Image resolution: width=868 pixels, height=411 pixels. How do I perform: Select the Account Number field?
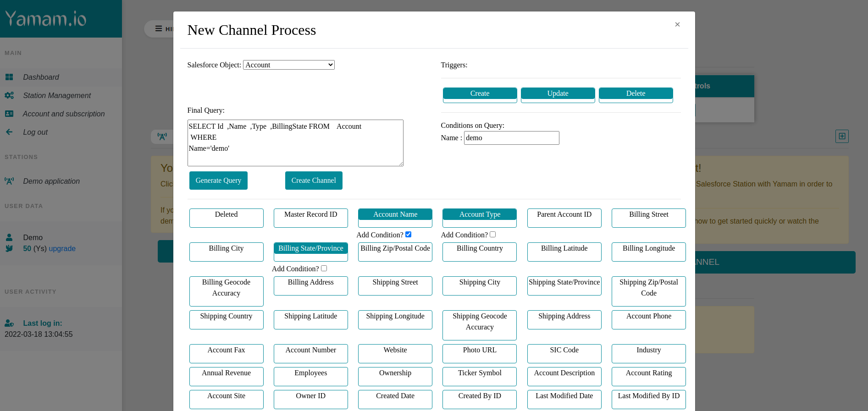[311, 353]
